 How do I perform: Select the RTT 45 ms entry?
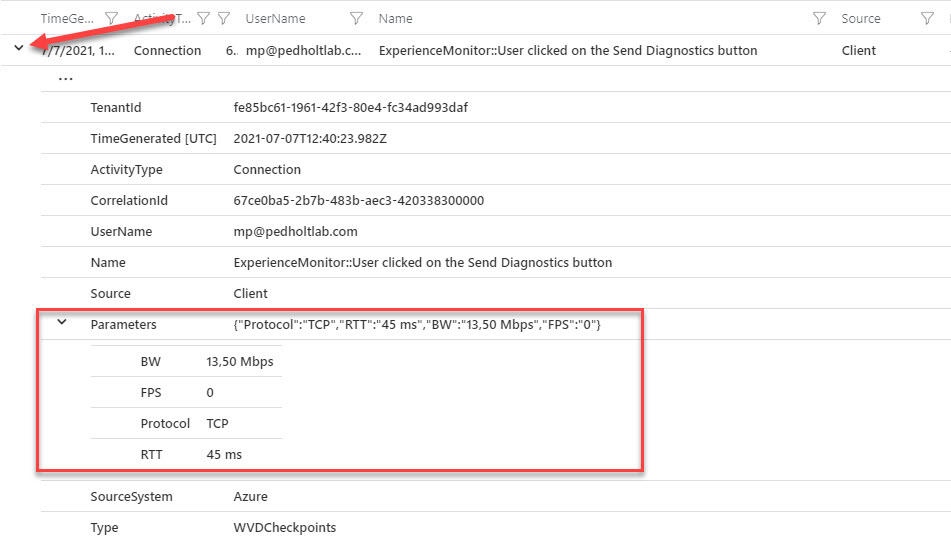(x=186, y=454)
